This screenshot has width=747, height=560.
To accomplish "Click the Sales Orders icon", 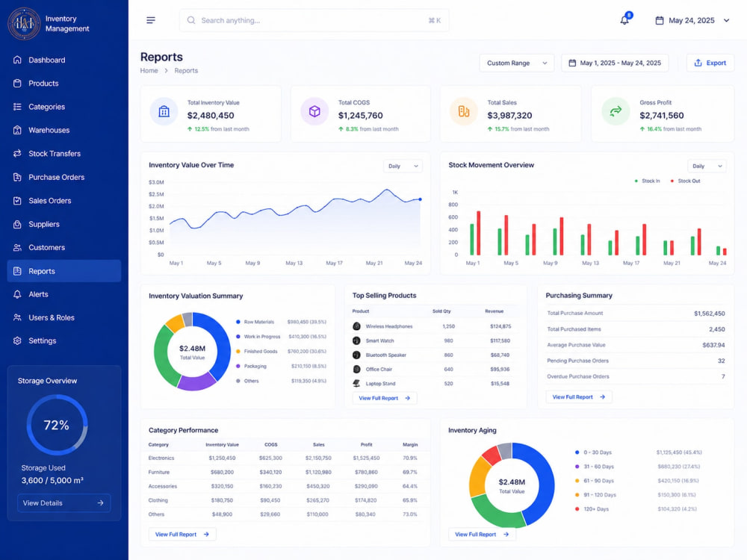I will tap(17, 200).
